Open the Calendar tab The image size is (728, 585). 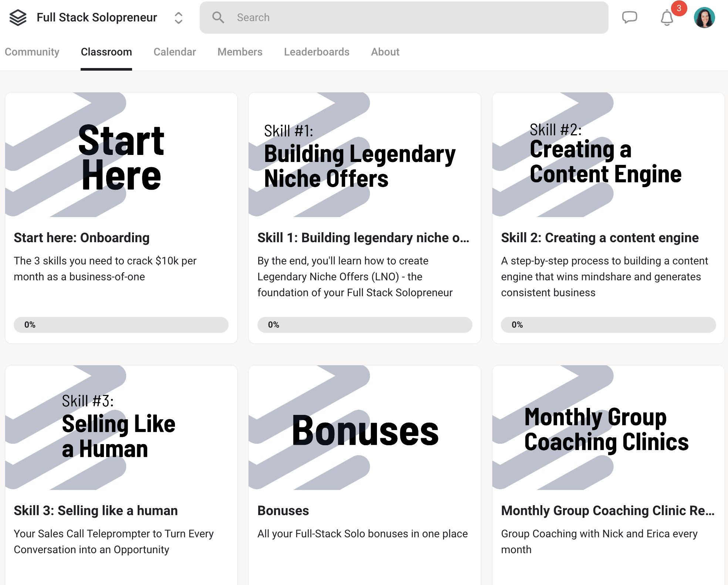175,52
